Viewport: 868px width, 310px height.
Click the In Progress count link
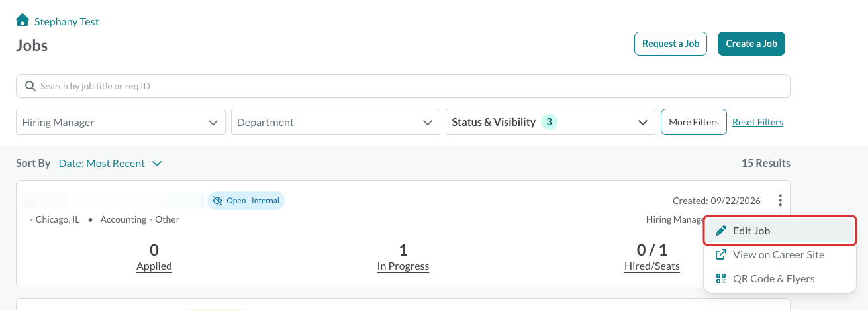(x=403, y=266)
